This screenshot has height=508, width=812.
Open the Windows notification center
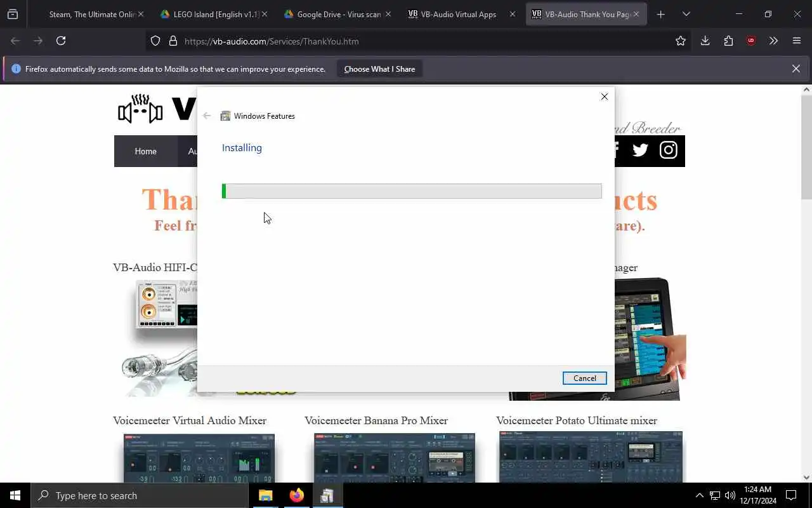coord(791,495)
